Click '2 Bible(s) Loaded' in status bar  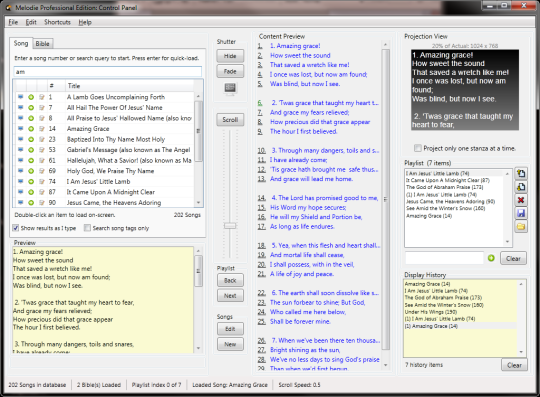99,385
